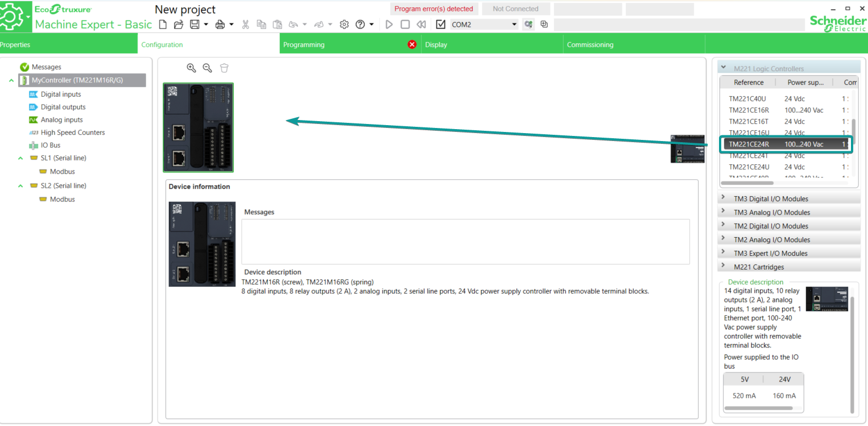Select the TM221CE24T controller row
Screen dimensions: 868x426
[x=749, y=156]
